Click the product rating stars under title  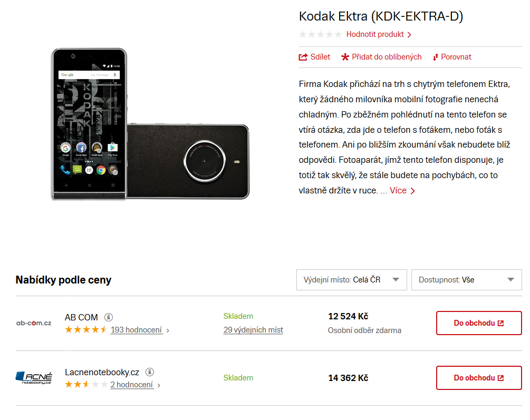[320, 34]
